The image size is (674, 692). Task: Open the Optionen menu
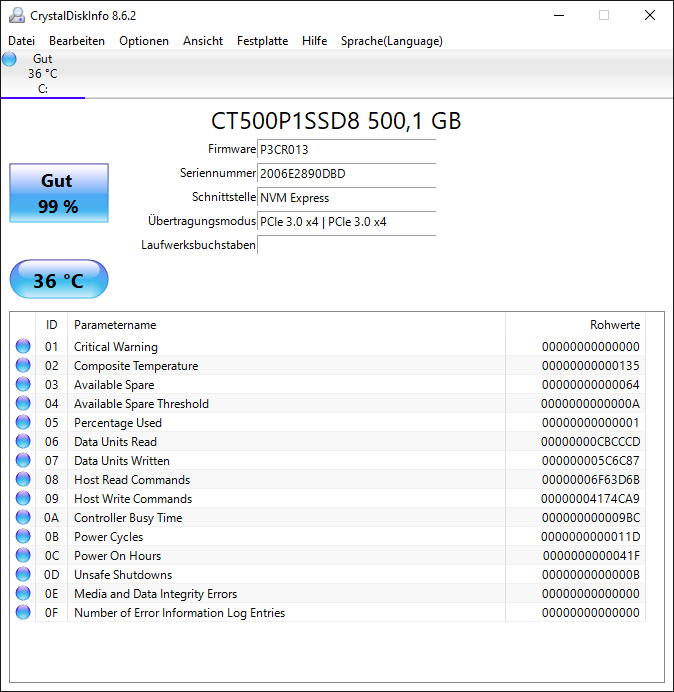(144, 41)
